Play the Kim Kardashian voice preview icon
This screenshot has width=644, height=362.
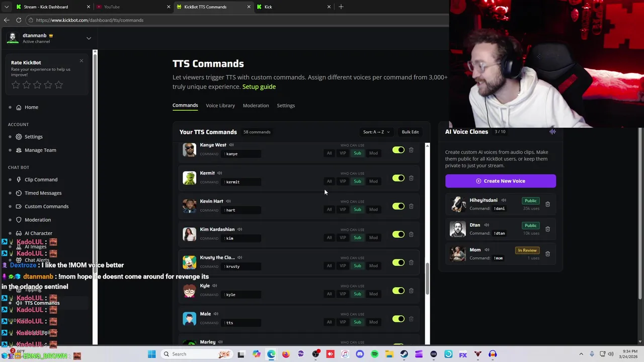(x=239, y=229)
